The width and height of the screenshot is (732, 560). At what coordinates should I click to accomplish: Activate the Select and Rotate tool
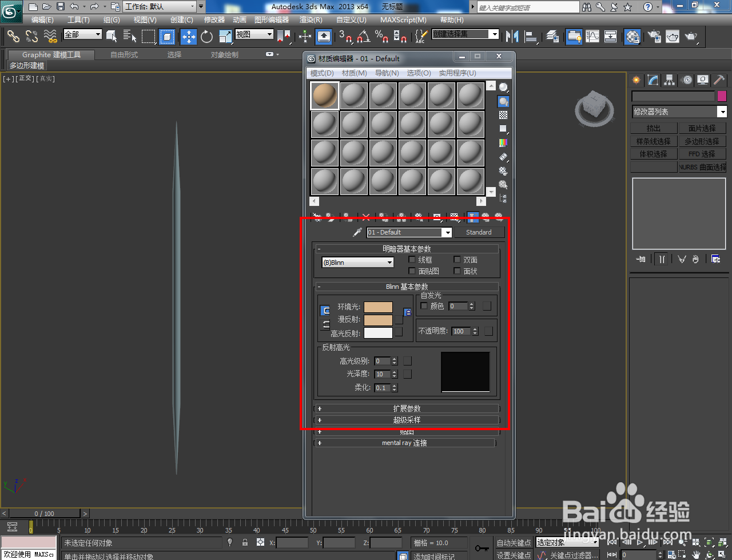pyautogui.click(x=206, y=36)
